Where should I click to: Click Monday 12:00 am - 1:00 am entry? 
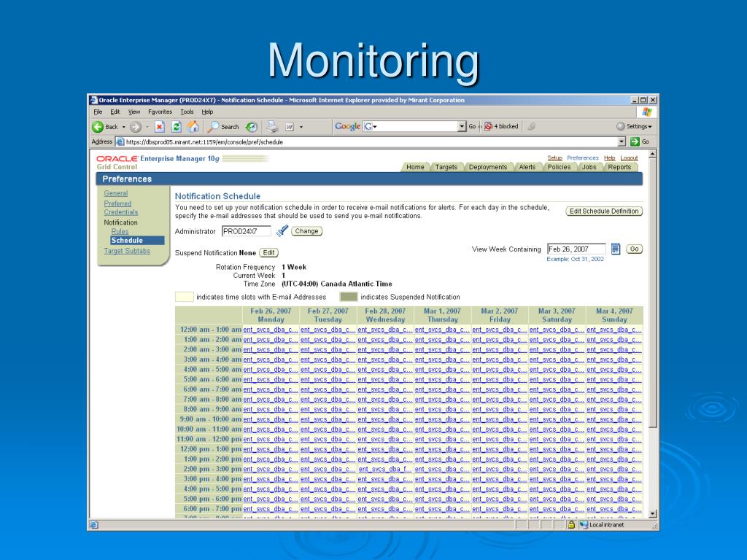pos(271,330)
